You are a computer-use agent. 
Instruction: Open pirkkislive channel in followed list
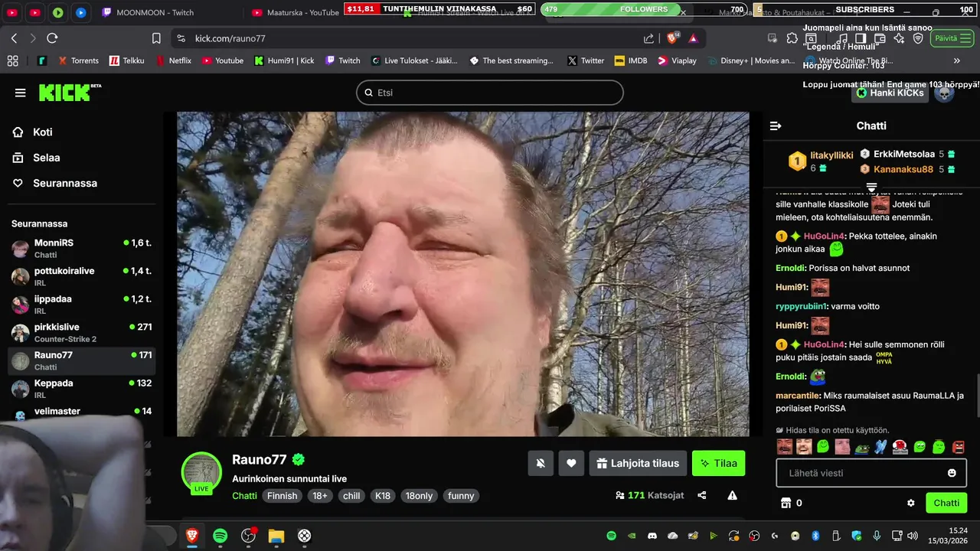pyautogui.click(x=81, y=332)
